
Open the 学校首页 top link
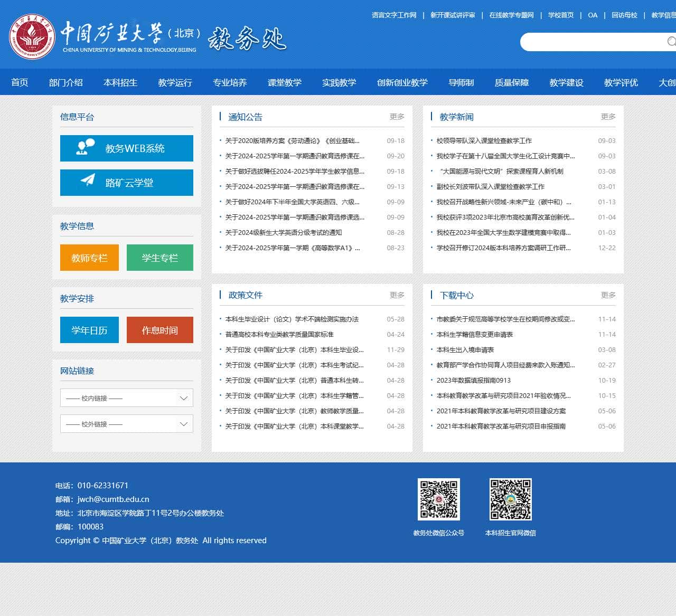(561, 15)
